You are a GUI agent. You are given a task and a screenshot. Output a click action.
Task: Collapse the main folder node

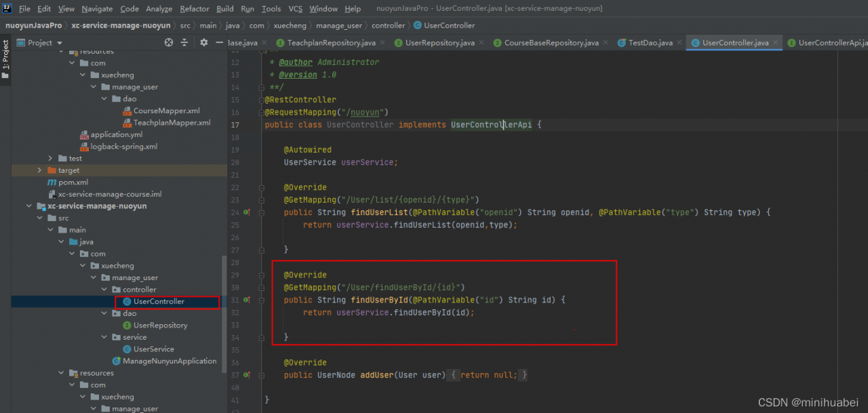[51, 230]
